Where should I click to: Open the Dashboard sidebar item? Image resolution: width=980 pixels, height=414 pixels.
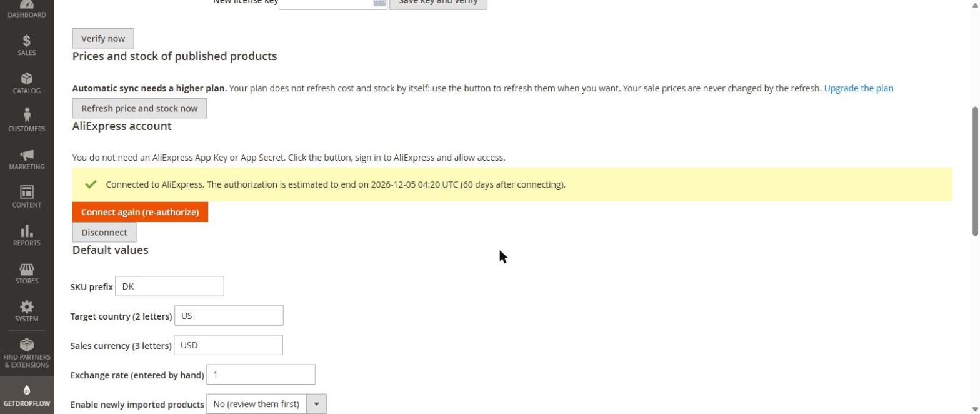click(x=26, y=9)
